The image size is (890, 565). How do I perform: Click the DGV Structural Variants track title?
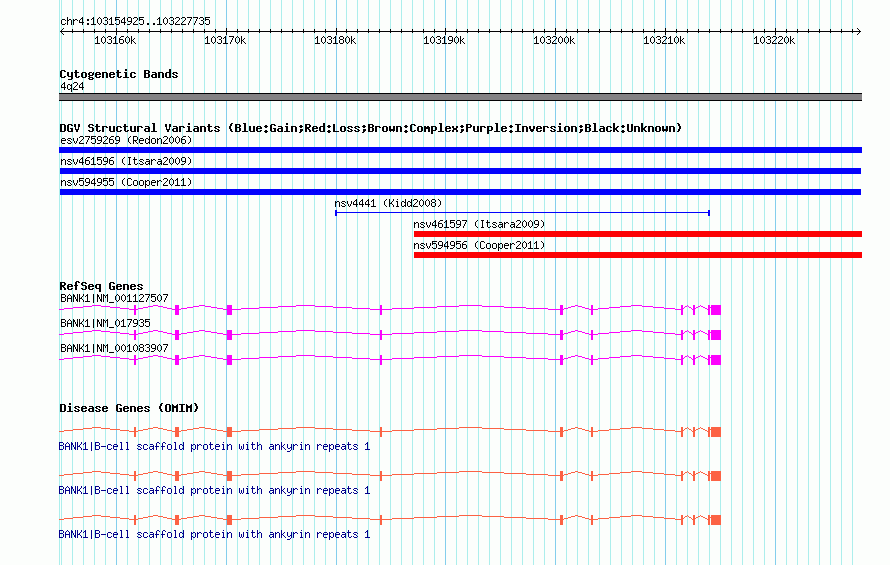[x=371, y=128]
